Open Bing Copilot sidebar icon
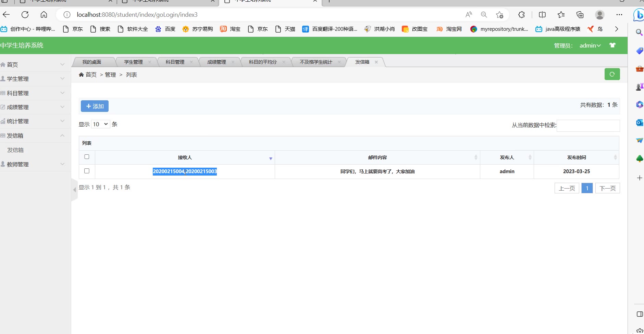The width and height of the screenshot is (644, 334). point(639,15)
